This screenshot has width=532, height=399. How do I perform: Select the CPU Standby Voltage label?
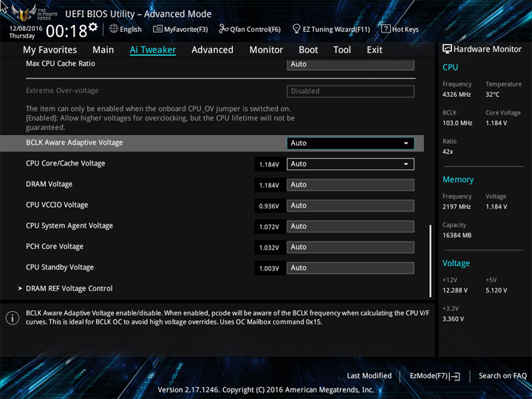point(60,267)
